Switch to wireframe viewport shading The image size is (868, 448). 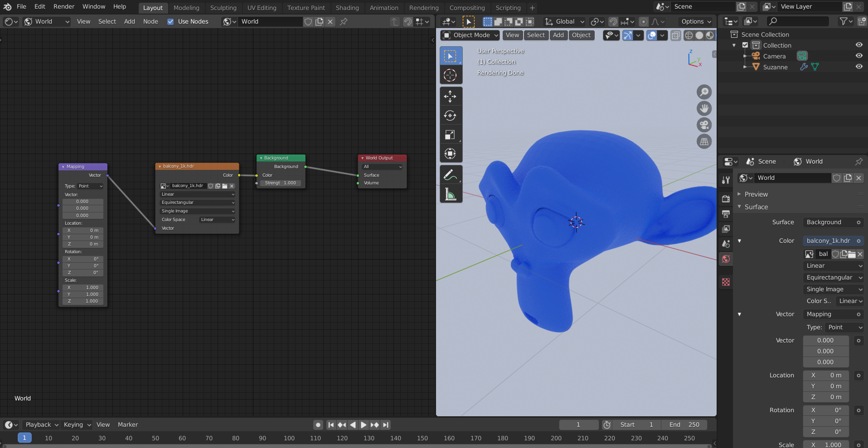pos(689,35)
